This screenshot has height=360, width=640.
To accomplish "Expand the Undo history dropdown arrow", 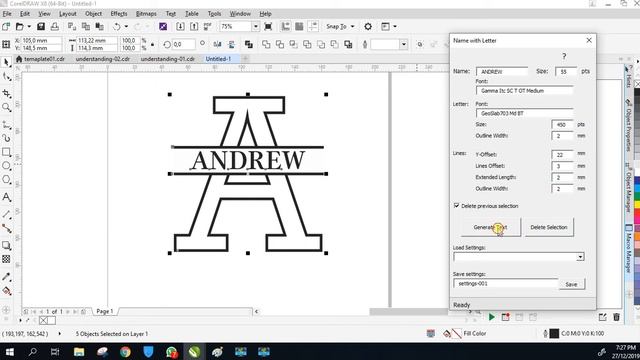I will click(126, 27).
